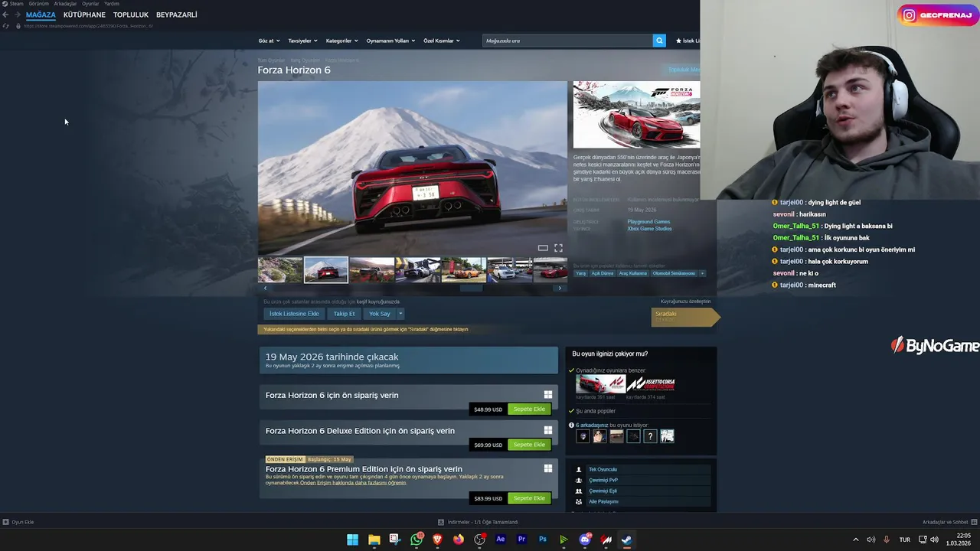
Task: Open Discord from the taskbar
Action: tap(585, 540)
